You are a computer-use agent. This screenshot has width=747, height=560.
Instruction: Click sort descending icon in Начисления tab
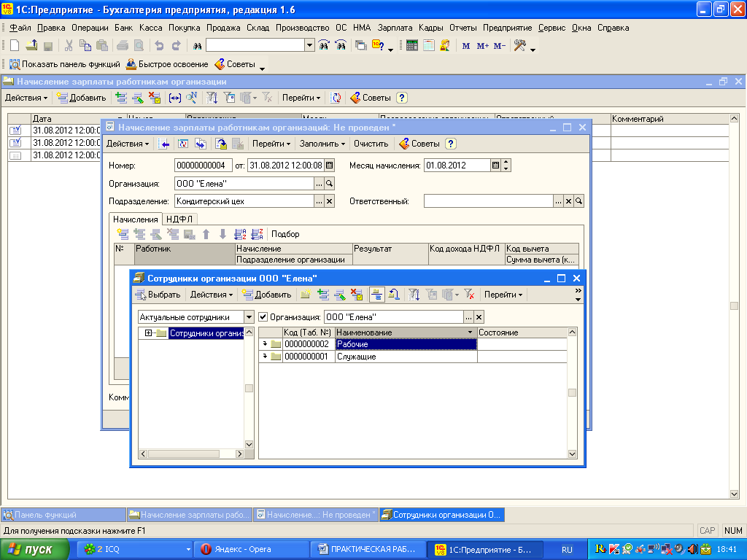coord(257,234)
